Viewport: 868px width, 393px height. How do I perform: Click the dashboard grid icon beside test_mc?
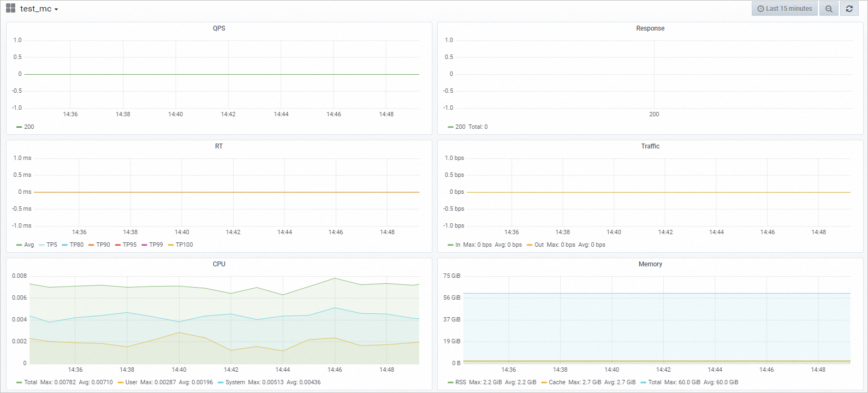click(10, 8)
